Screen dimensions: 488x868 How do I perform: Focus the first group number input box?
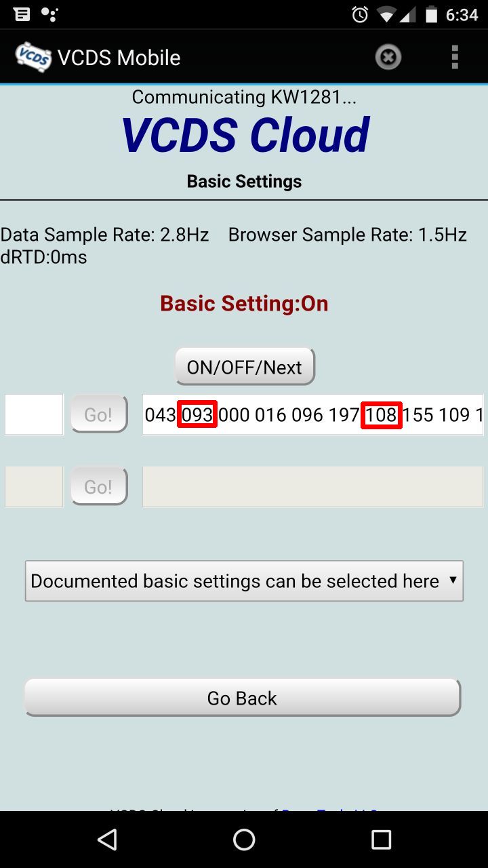[34, 414]
